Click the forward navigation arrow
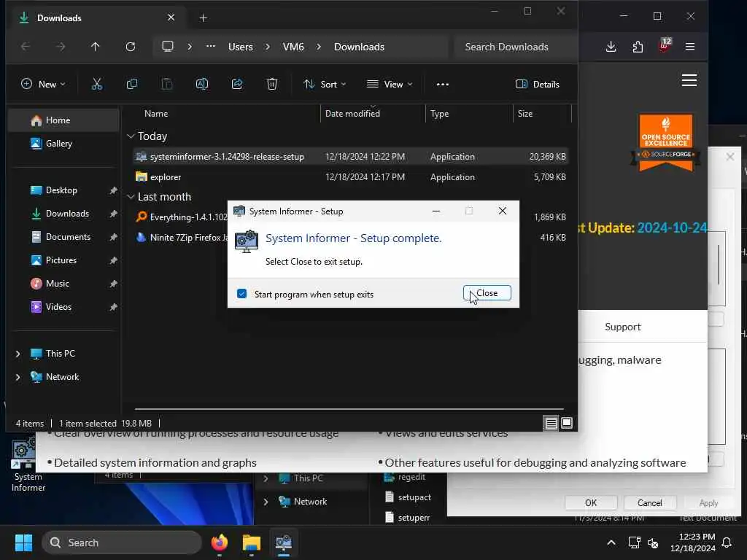This screenshot has width=747, height=560. [61, 47]
